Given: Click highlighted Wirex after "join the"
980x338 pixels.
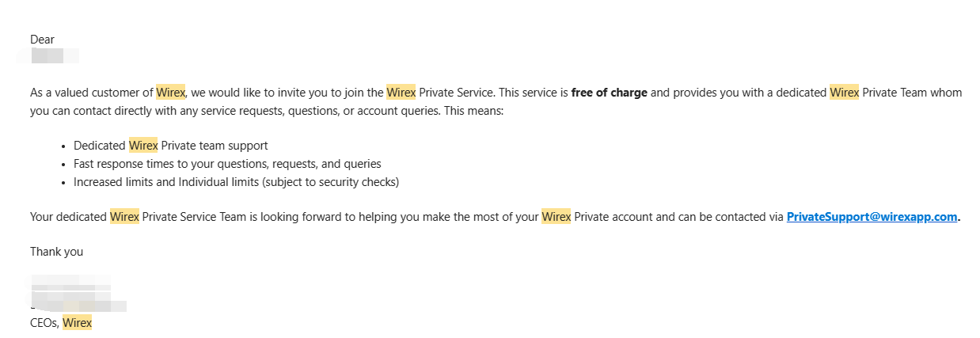Looking at the screenshot, I should tap(401, 93).
